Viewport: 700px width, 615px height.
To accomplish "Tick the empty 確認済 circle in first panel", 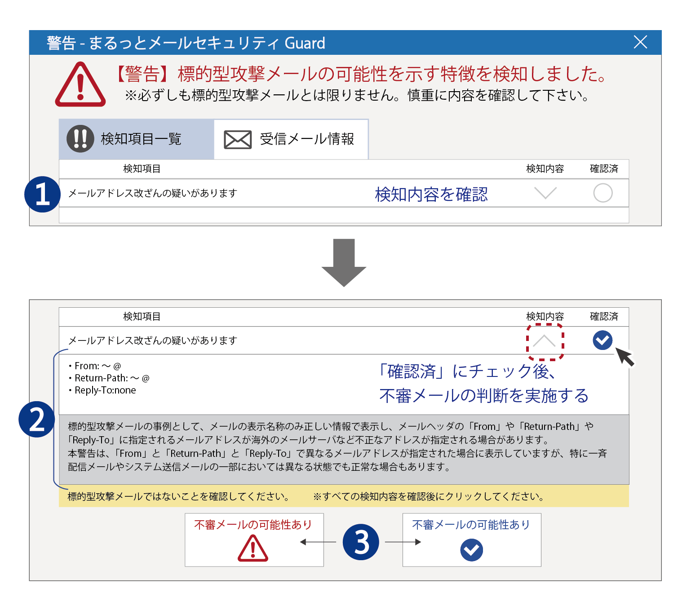I will click(603, 193).
